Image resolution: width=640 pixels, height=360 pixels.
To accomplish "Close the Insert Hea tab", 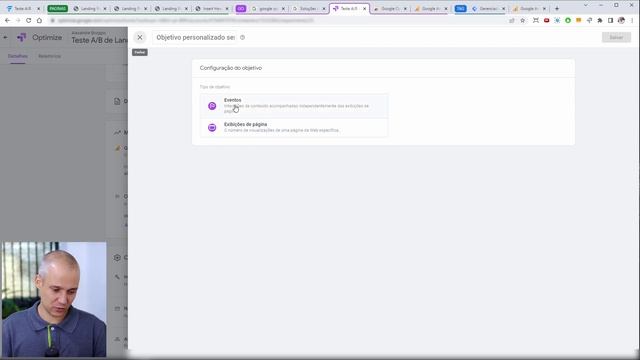I will (227, 9).
